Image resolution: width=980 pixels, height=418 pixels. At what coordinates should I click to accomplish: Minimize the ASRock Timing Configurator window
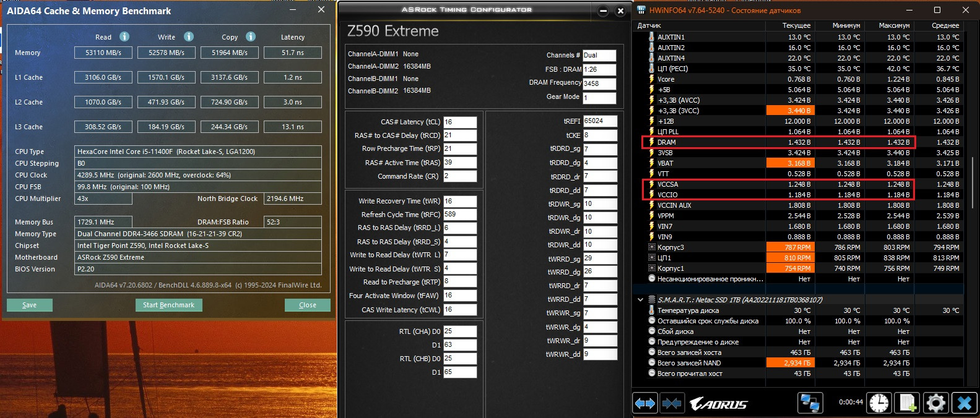[603, 11]
